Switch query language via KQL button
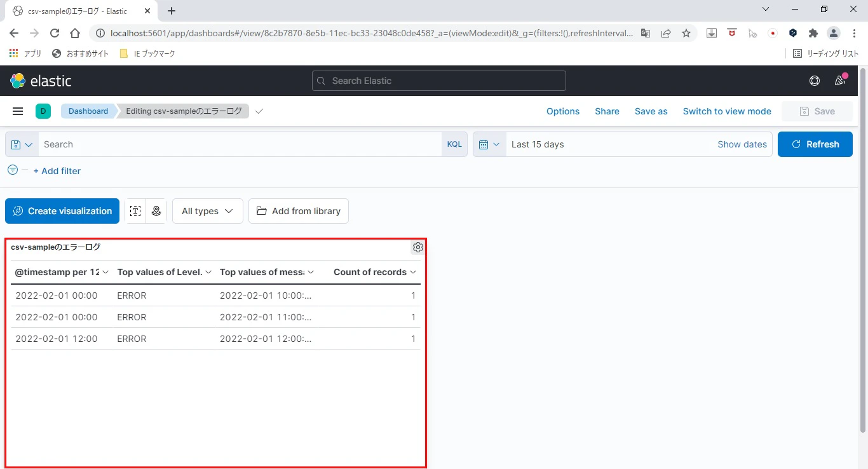868x469 pixels. (454, 144)
